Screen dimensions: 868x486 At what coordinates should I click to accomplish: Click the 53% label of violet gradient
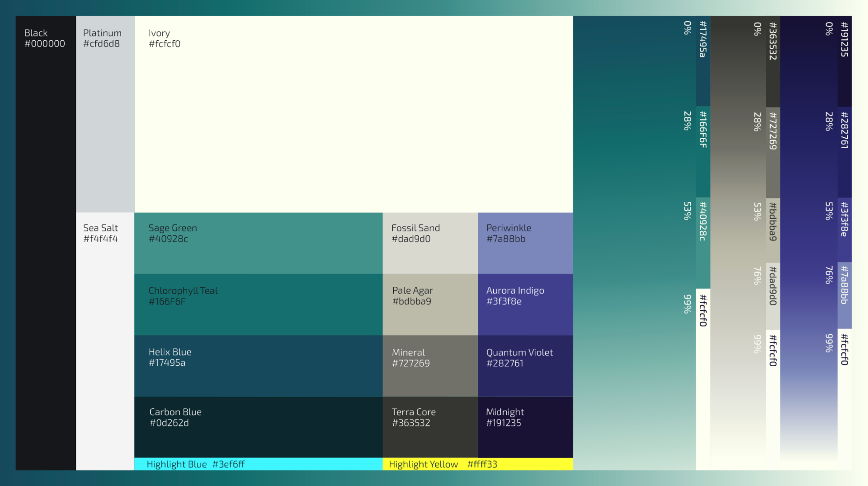829,211
